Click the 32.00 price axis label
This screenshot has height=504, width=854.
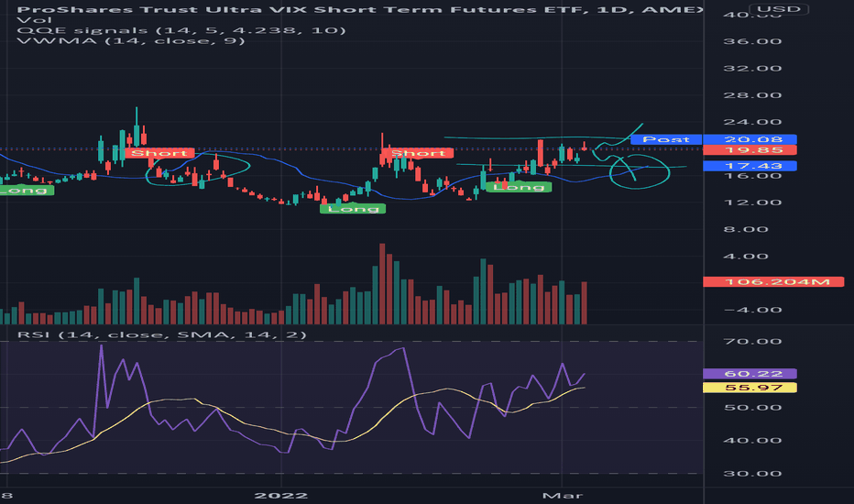click(752, 68)
